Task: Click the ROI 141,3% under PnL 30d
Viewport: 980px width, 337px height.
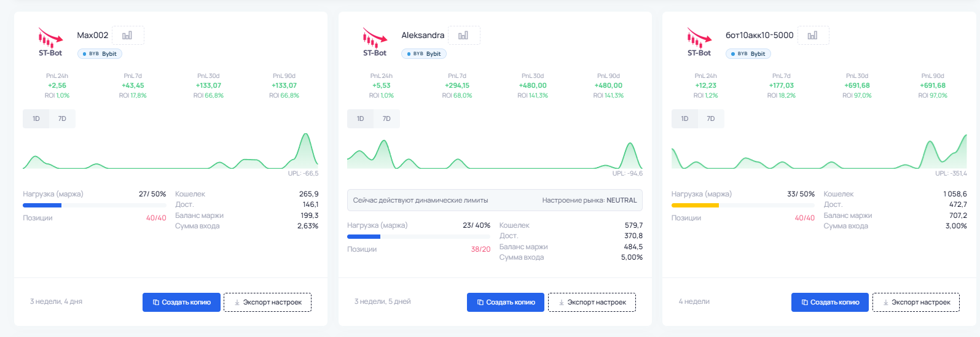Action: (533, 96)
